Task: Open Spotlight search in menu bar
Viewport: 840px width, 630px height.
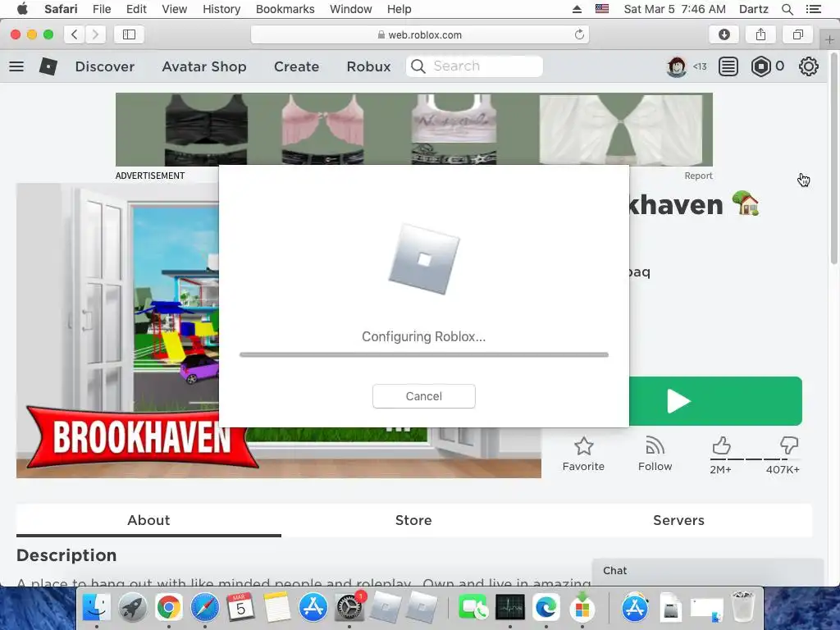Action: pos(787,9)
